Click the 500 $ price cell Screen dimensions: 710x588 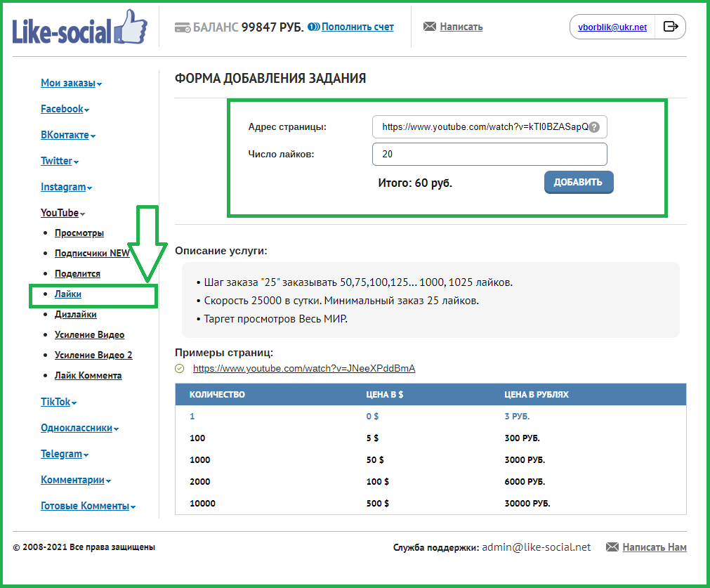click(x=378, y=503)
